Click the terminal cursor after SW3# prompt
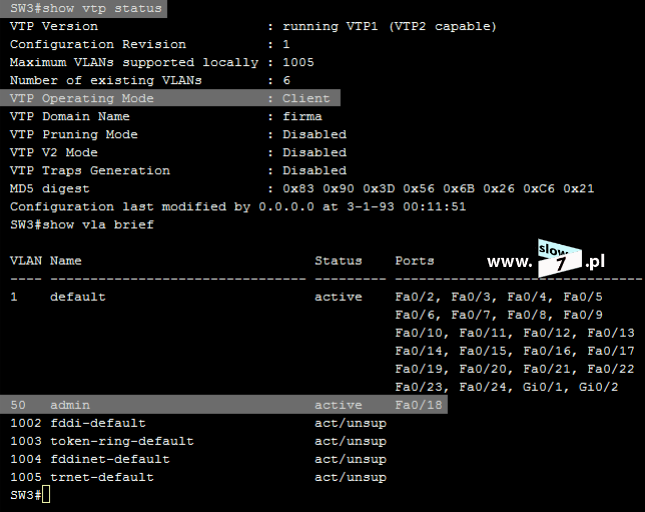This screenshot has width=645, height=512. tap(46, 495)
